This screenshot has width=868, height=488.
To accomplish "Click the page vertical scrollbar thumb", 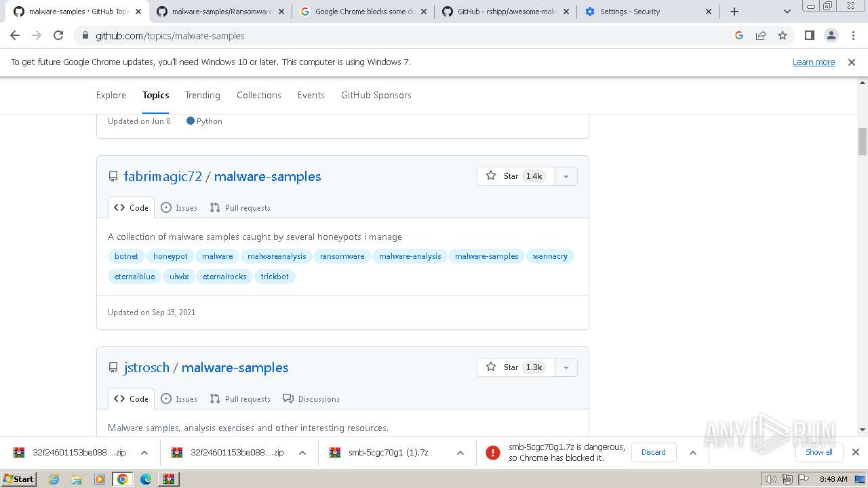I will tap(863, 142).
